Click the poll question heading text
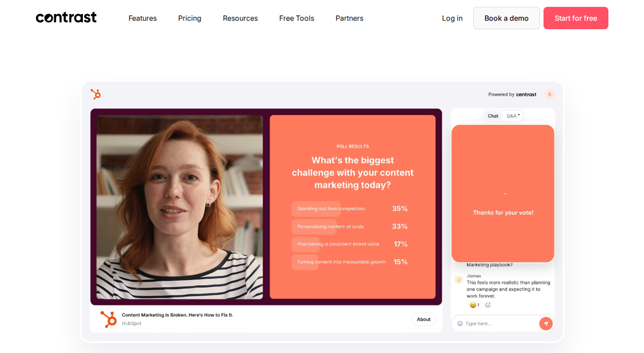Image resolution: width=644 pixels, height=353 pixels. (353, 172)
